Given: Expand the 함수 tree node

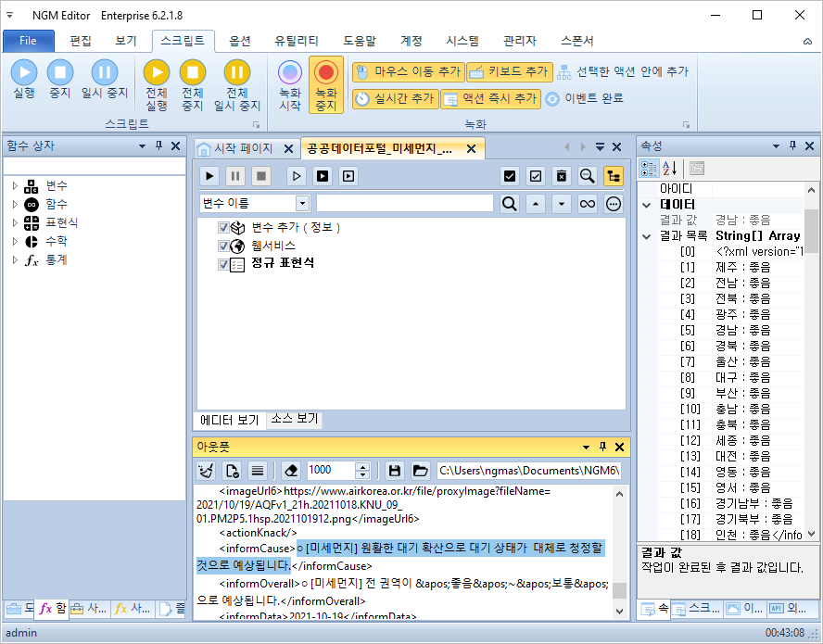Looking at the screenshot, I should [x=15, y=204].
